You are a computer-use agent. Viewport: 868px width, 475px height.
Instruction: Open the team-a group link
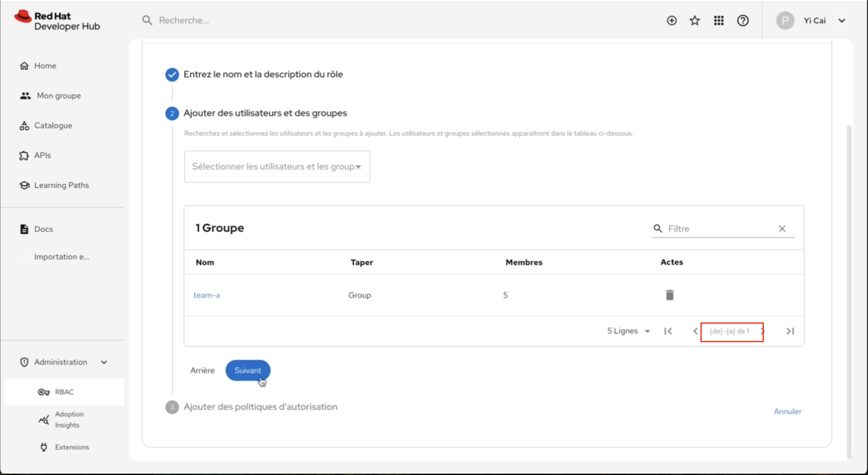coord(207,295)
